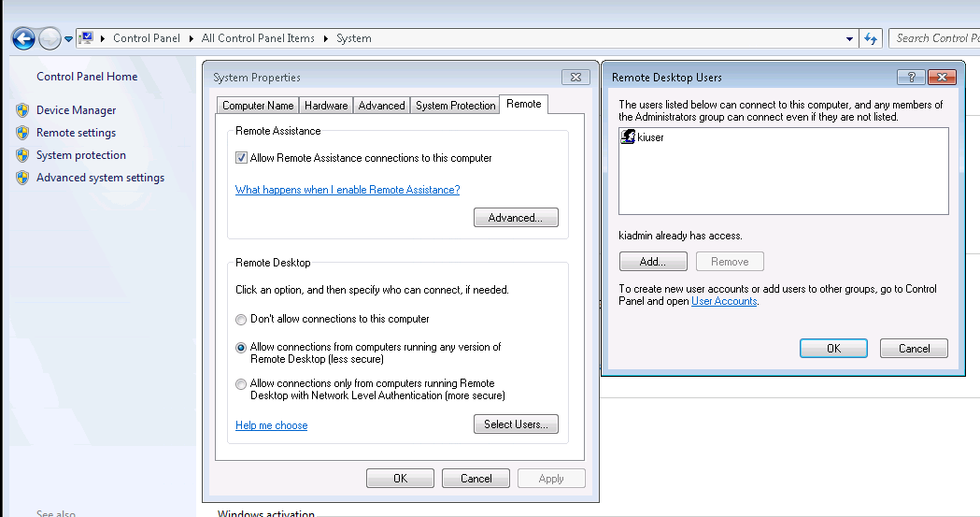Open the User Accounts link
The image size is (980, 517).
coord(724,301)
